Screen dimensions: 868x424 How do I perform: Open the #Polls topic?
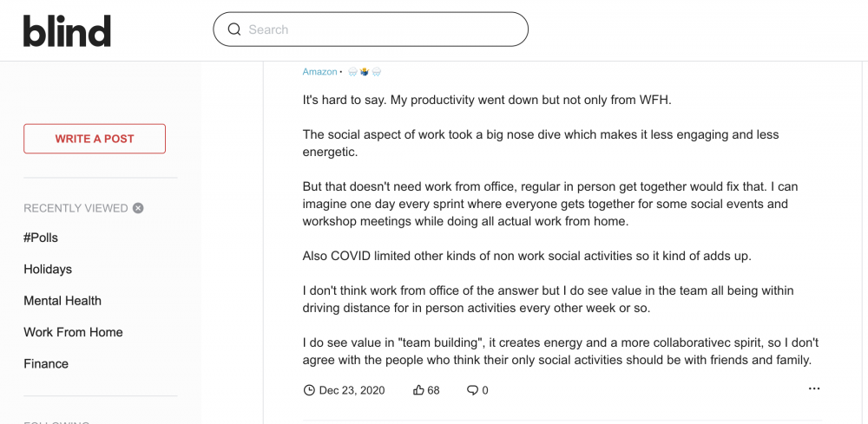click(x=41, y=238)
